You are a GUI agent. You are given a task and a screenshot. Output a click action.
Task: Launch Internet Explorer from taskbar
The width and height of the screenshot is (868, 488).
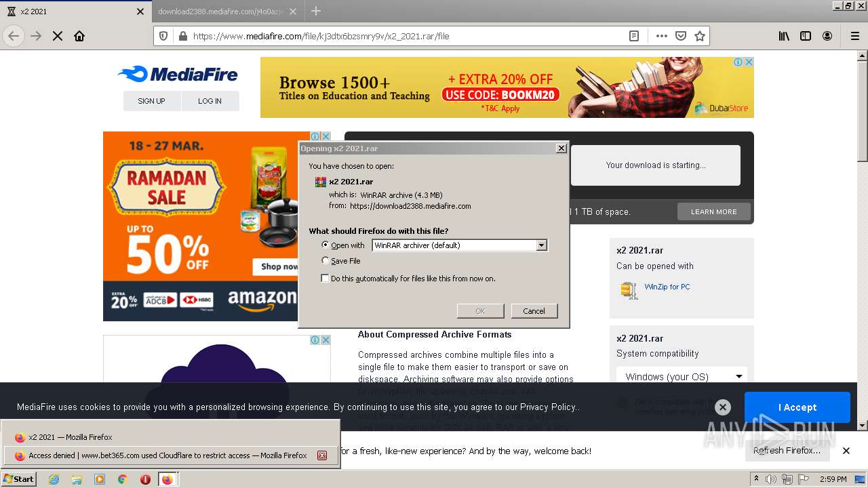(54, 479)
